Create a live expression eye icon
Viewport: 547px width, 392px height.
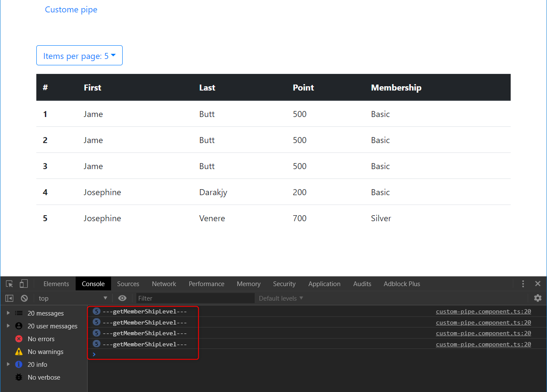pyautogui.click(x=122, y=298)
